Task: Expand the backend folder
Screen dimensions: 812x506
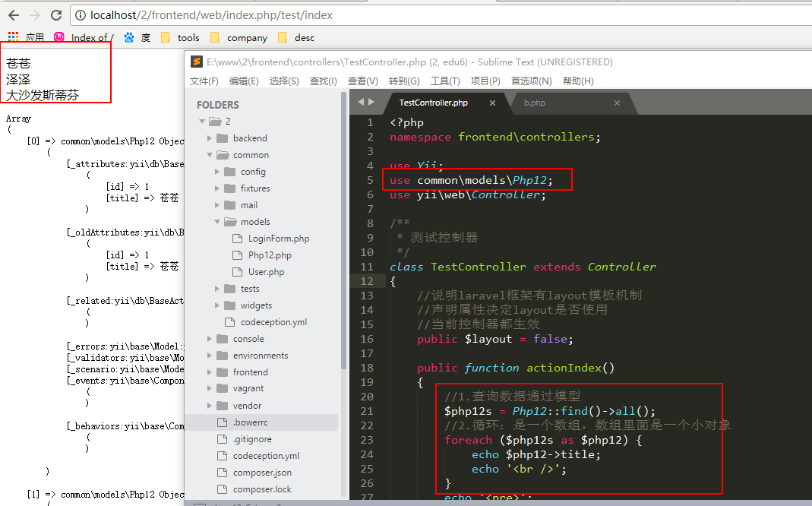Action: click(x=210, y=138)
